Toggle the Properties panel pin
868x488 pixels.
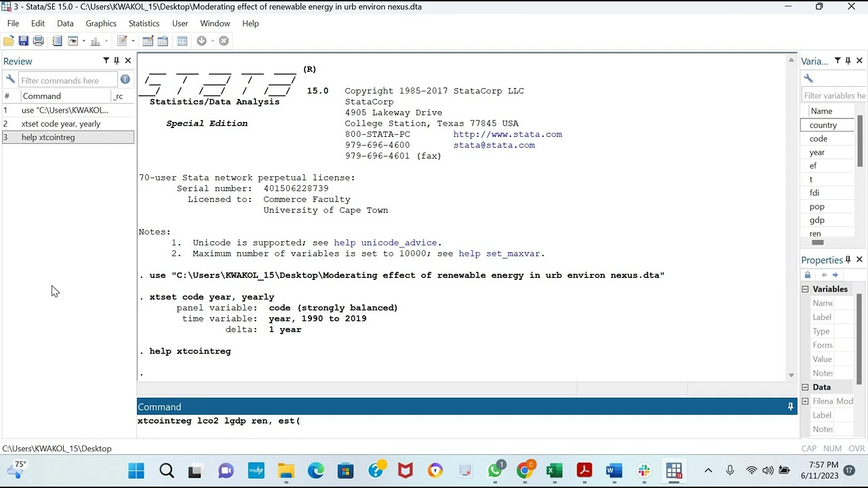(x=848, y=260)
